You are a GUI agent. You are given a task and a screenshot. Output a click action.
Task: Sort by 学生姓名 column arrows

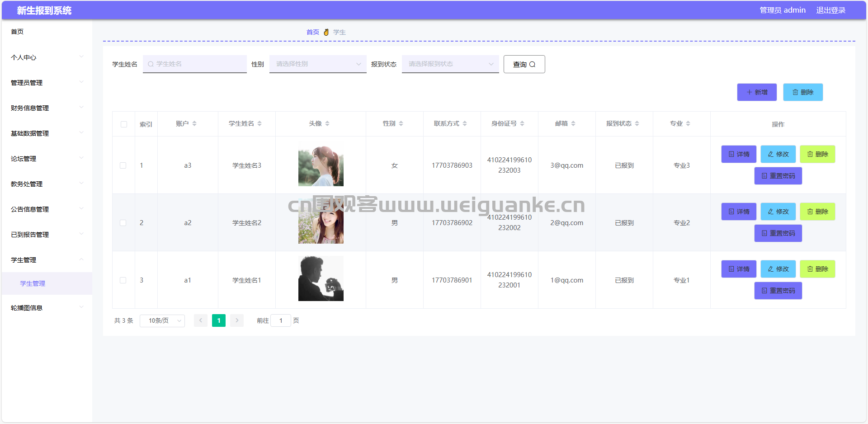259,123
